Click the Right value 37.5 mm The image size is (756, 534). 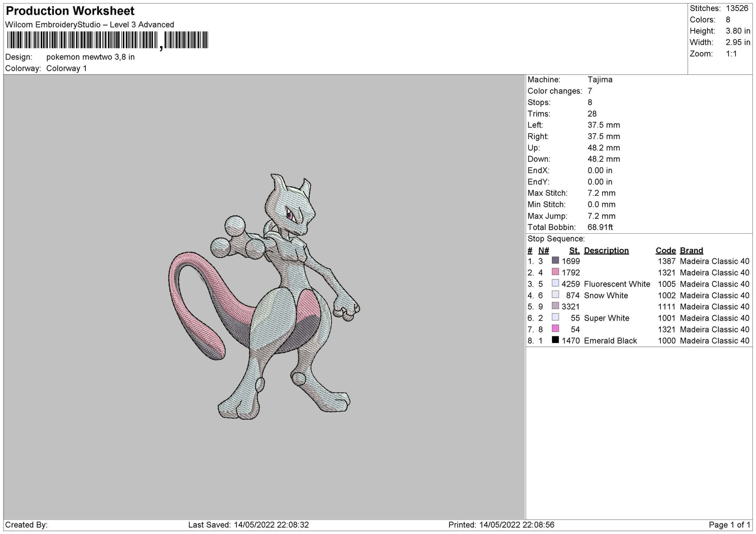point(604,137)
